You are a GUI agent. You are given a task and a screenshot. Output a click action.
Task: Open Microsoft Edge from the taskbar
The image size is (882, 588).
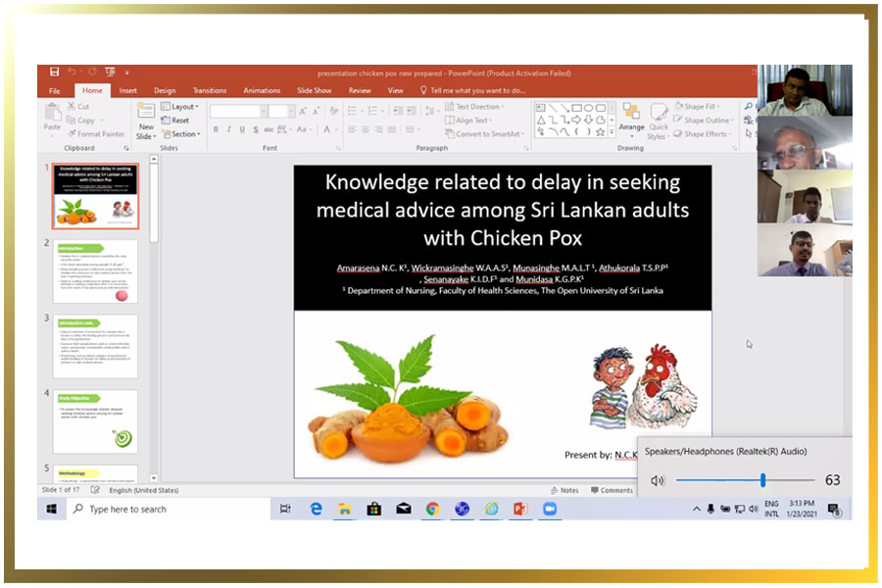317,510
